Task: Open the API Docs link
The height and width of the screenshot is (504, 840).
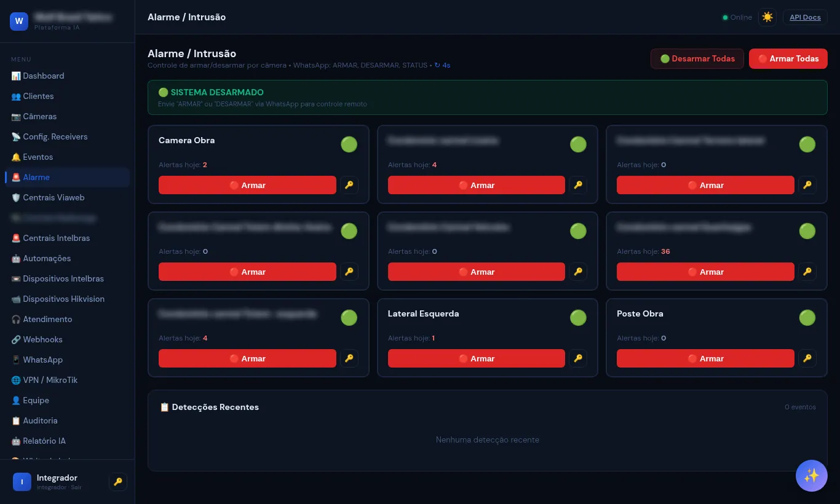Action: [x=805, y=17]
